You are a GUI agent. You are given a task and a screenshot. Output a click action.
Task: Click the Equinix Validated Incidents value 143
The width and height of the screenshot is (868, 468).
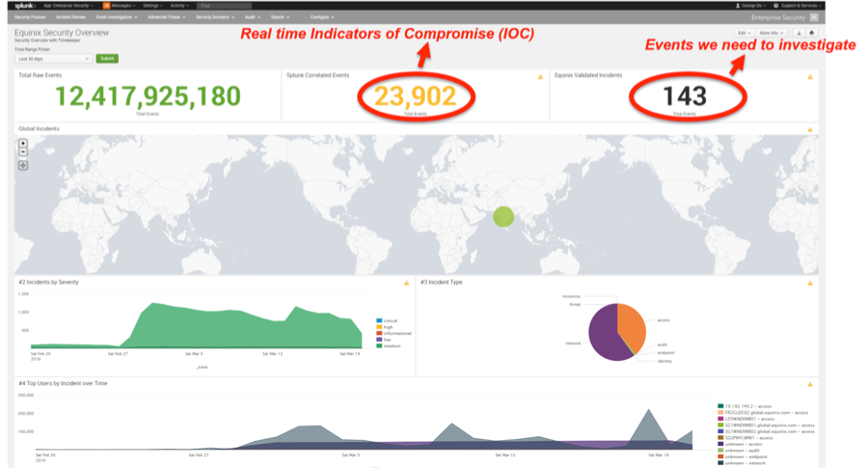(x=685, y=96)
